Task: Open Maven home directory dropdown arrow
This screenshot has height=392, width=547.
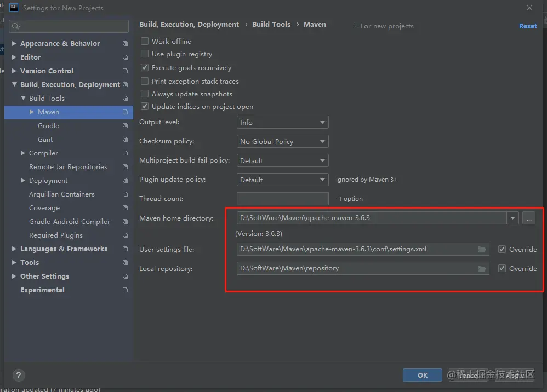Action: coord(512,218)
